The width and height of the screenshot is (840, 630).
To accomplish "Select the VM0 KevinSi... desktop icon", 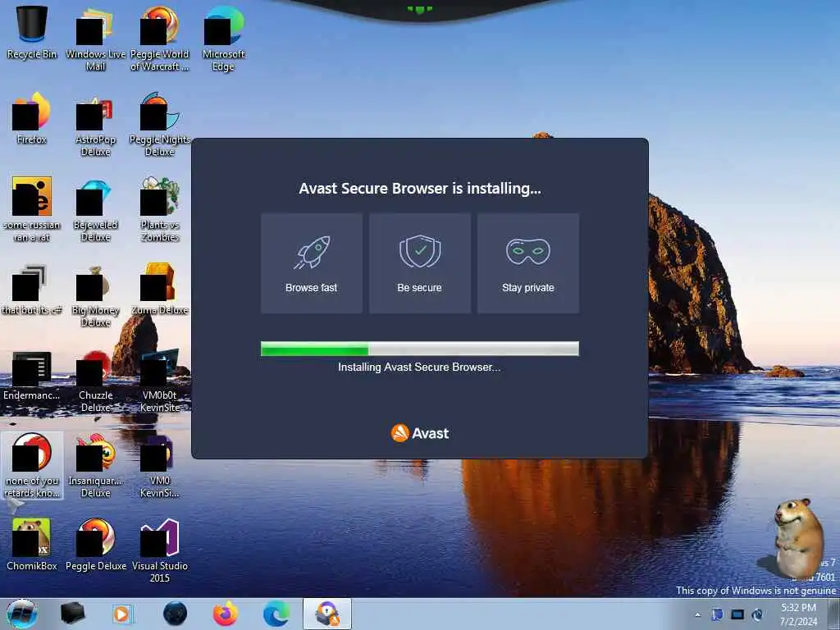I will point(160,466).
